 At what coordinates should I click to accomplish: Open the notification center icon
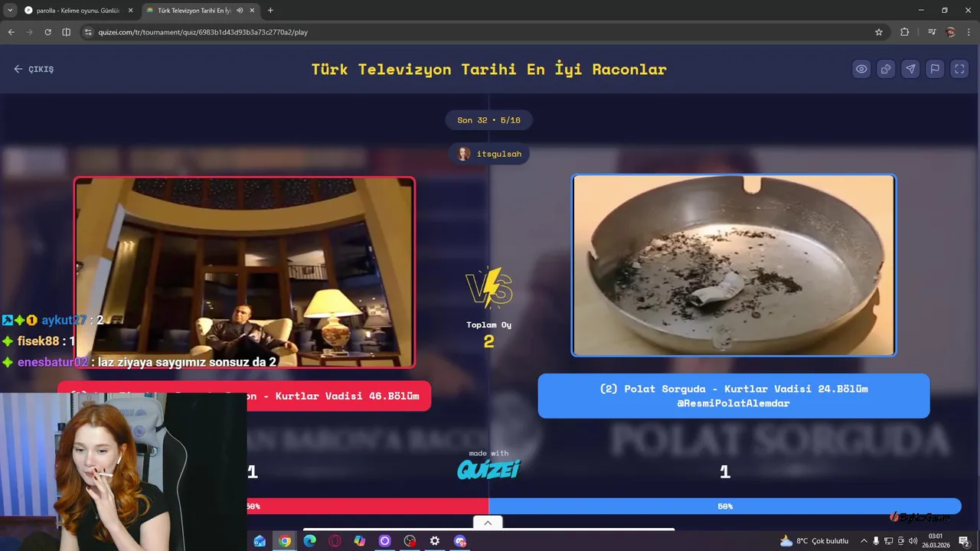click(964, 541)
